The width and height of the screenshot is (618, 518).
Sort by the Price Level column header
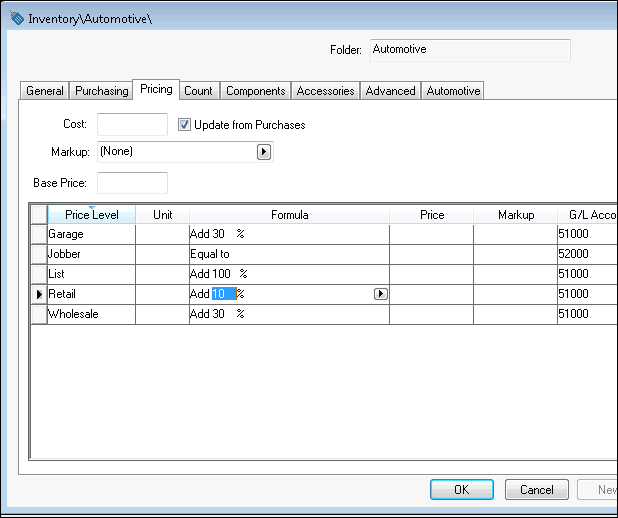(x=91, y=215)
